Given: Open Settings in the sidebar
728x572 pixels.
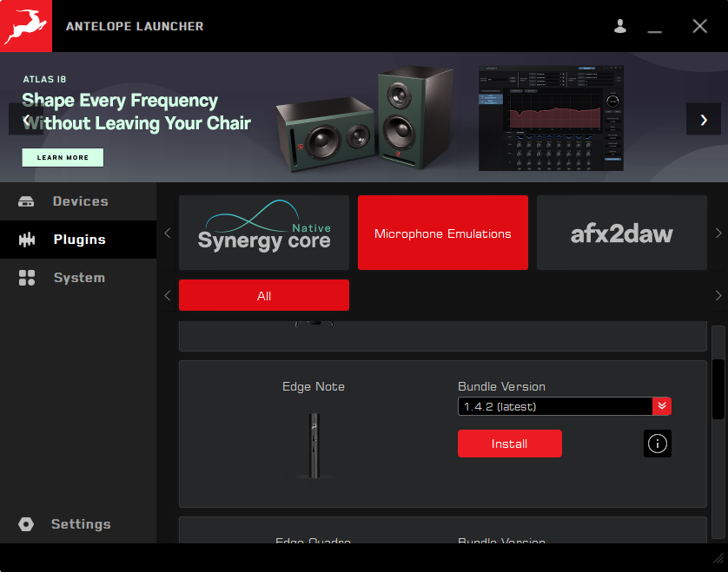Looking at the screenshot, I should point(78,524).
